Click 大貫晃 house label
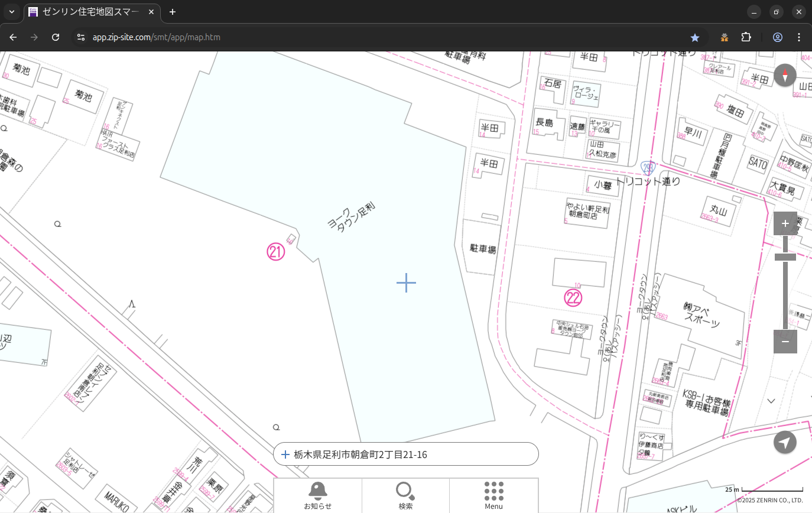Screen dimensions: 812x513 pyautogui.click(x=783, y=189)
